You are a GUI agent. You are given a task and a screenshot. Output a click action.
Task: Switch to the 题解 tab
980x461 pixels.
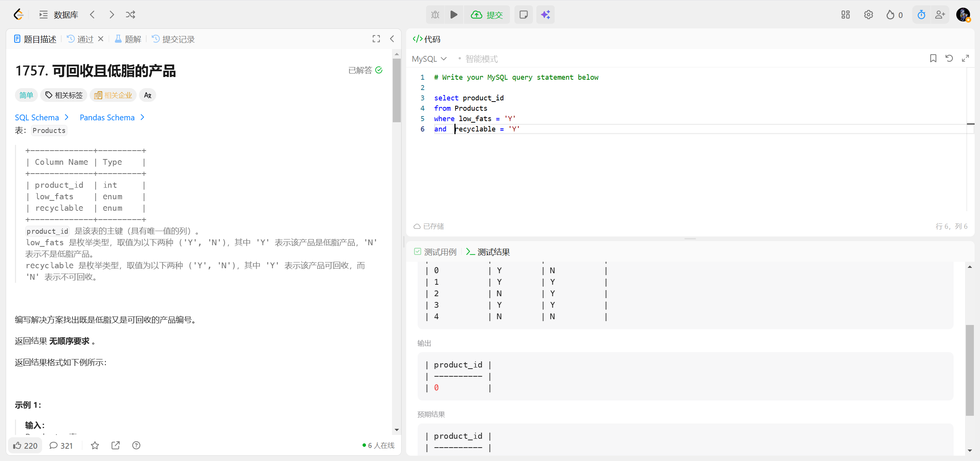pos(128,39)
